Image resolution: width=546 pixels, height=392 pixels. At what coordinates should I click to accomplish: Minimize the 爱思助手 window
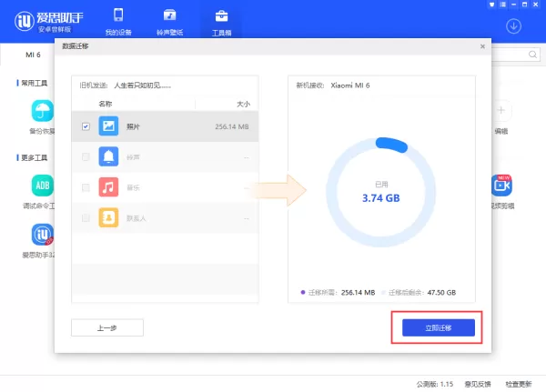513,5
